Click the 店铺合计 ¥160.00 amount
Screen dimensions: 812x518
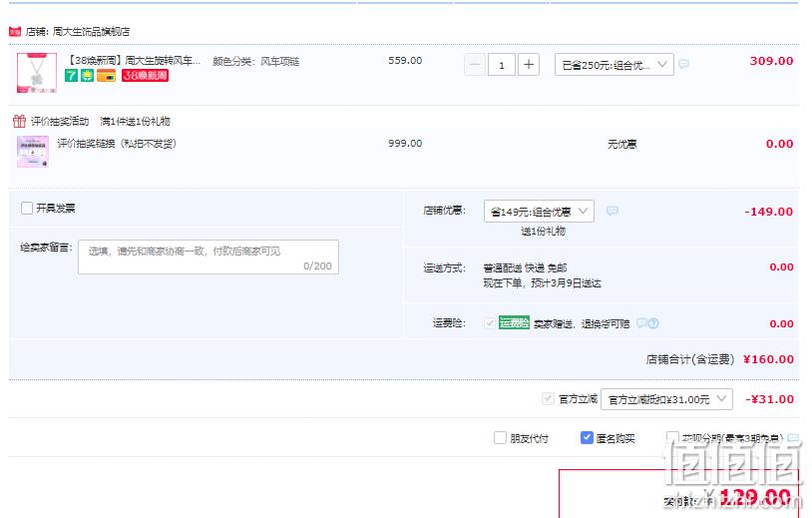coord(768,359)
